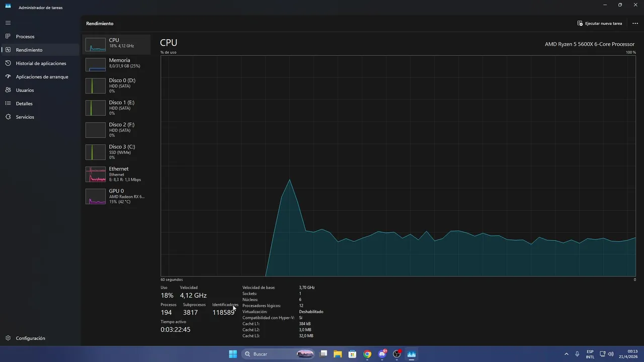Open Google Chrome from taskbar

click(x=367, y=354)
